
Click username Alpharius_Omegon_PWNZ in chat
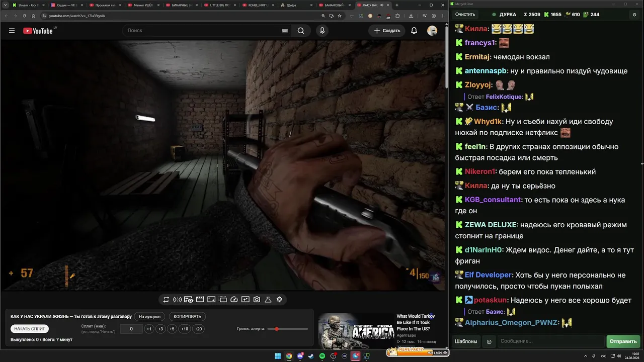point(512,322)
